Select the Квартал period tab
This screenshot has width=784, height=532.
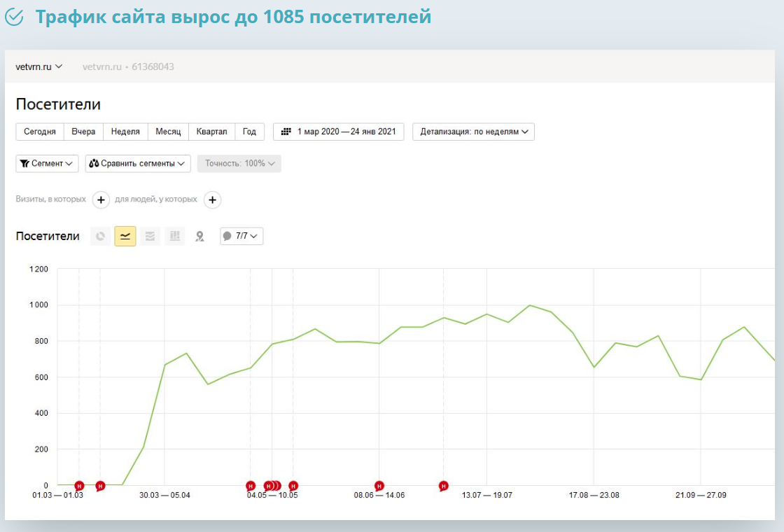click(x=211, y=132)
